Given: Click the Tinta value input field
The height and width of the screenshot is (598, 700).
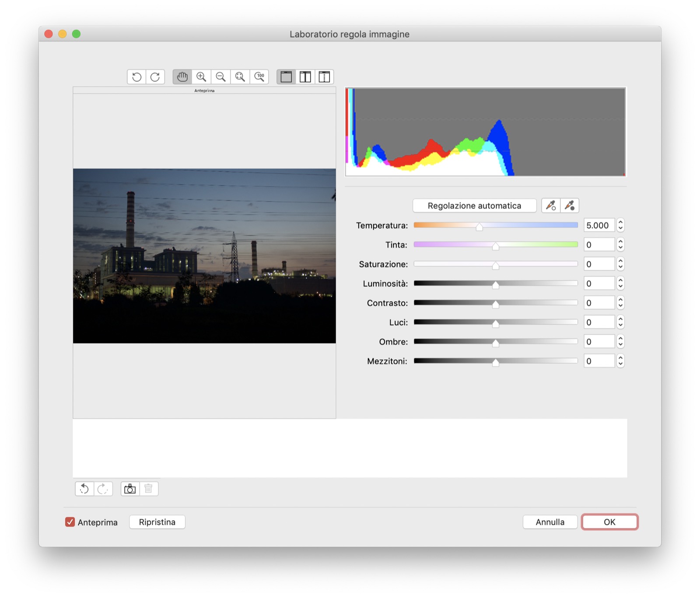Looking at the screenshot, I should (x=599, y=245).
